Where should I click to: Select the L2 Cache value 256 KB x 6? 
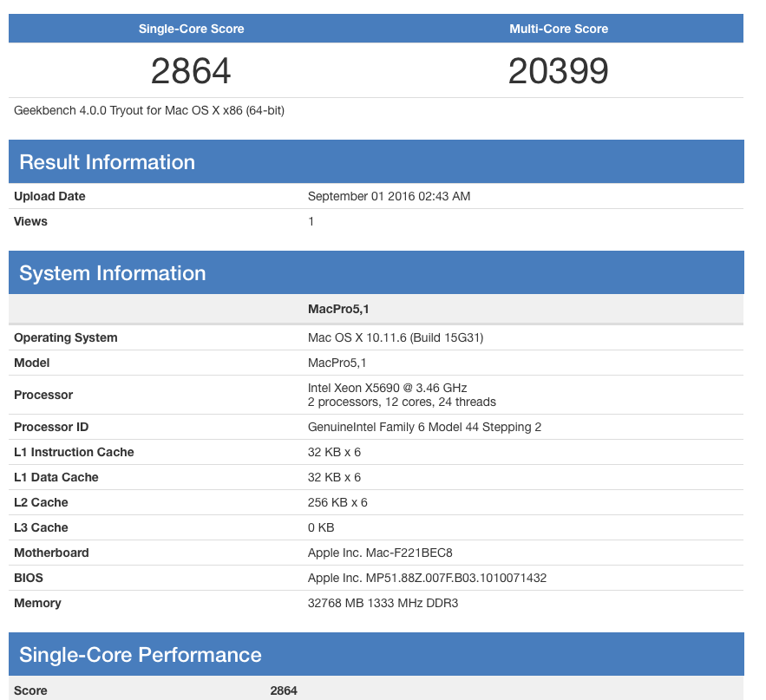(337, 502)
